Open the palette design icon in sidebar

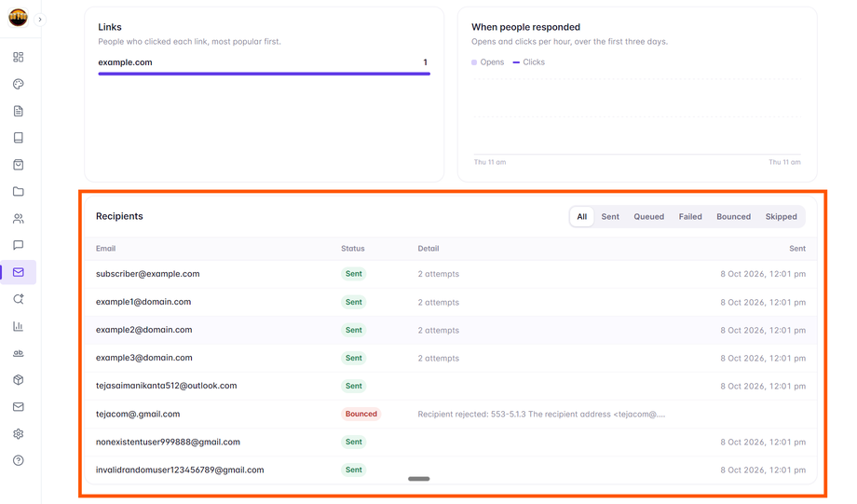pos(18,84)
